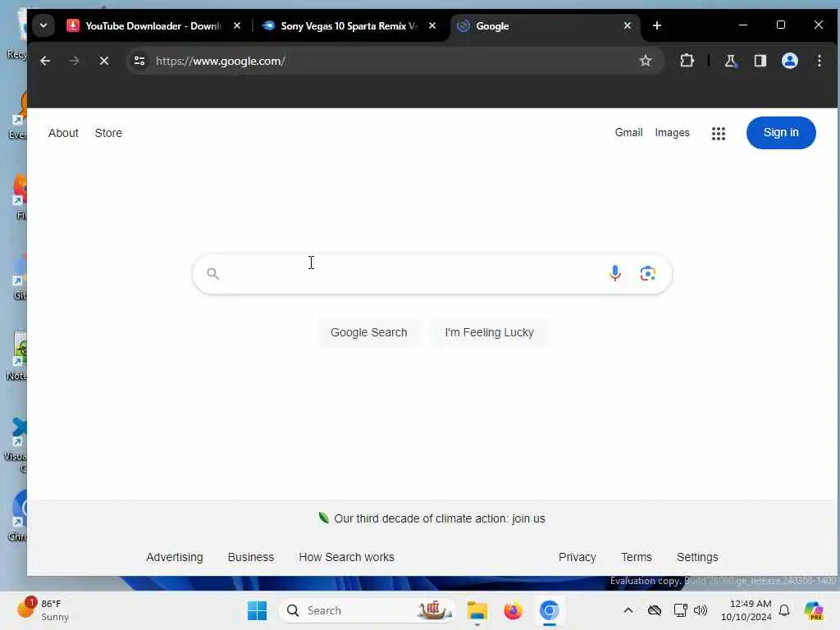Go forward with the forward arrow

(75, 61)
